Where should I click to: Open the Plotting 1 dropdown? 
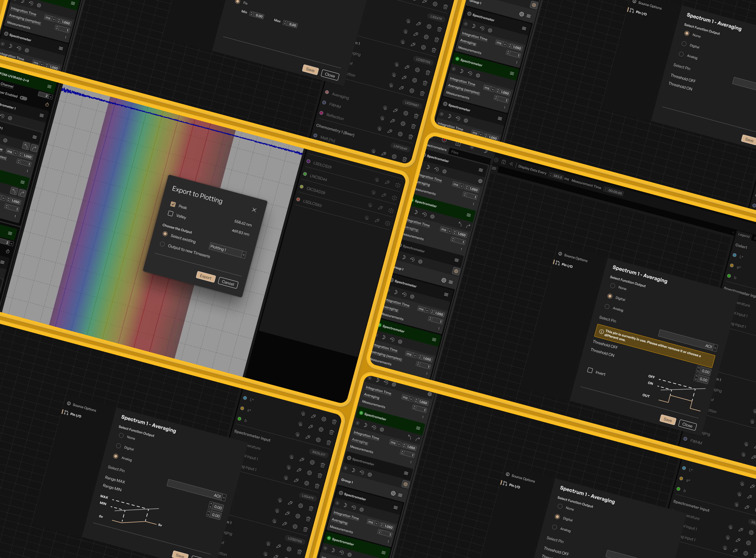point(228,250)
